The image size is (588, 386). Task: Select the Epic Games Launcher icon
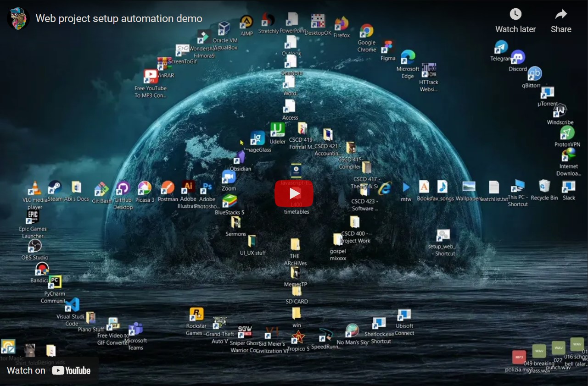point(33,216)
